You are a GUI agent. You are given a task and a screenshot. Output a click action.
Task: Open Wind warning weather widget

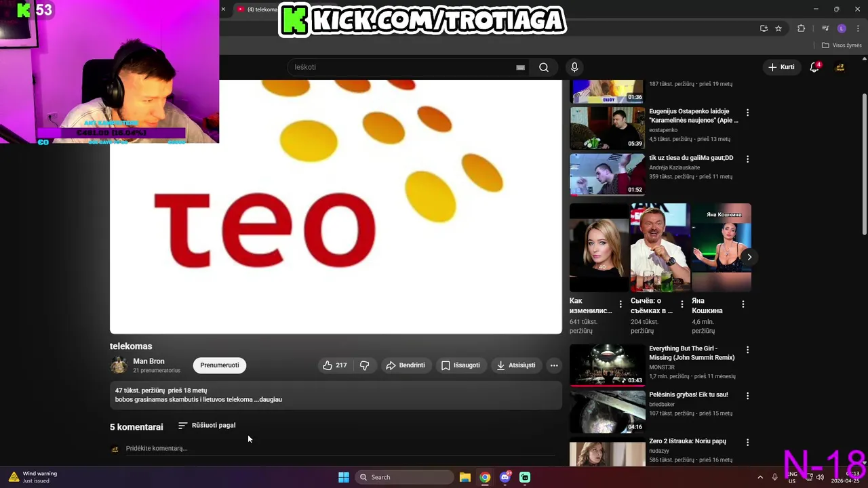(33, 477)
